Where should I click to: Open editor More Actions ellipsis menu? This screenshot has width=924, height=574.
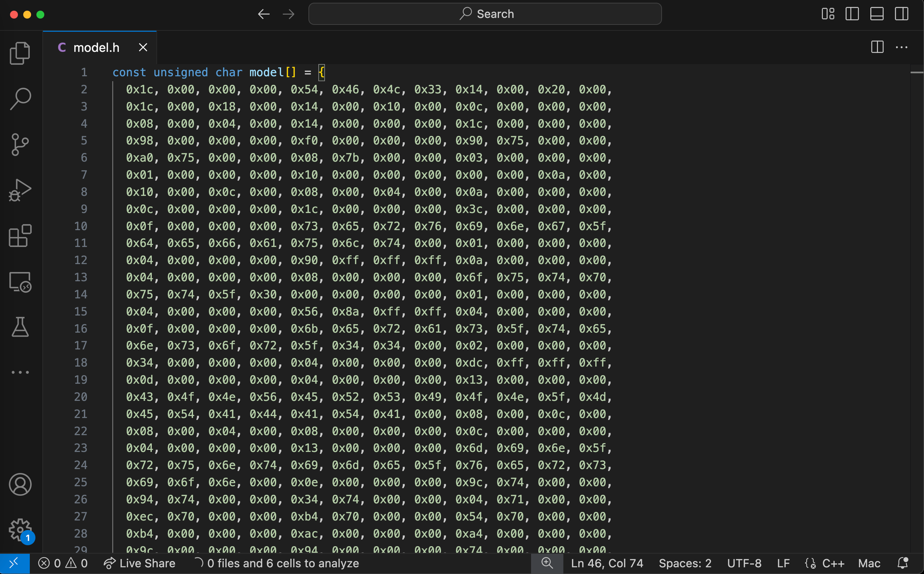pyautogui.click(x=901, y=47)
